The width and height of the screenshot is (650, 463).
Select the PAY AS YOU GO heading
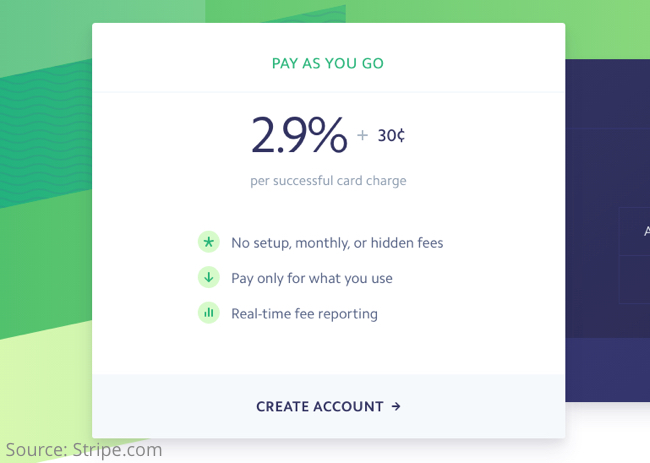coord(328,64)
